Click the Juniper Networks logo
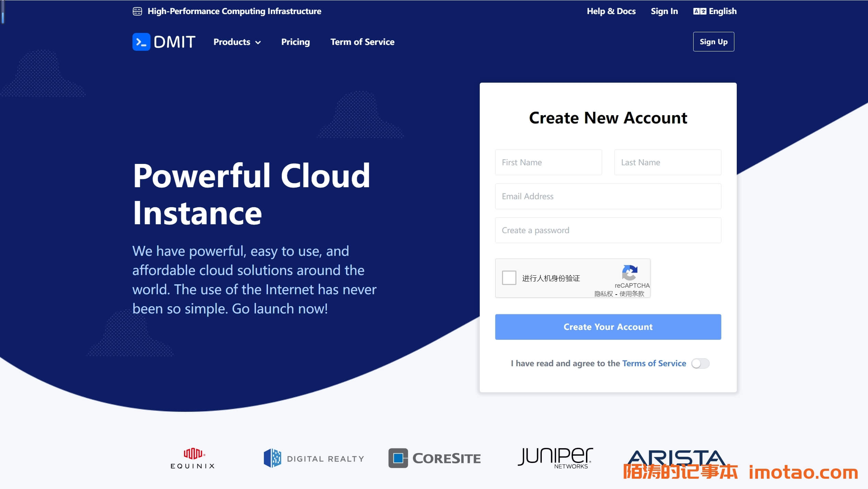 555,458
